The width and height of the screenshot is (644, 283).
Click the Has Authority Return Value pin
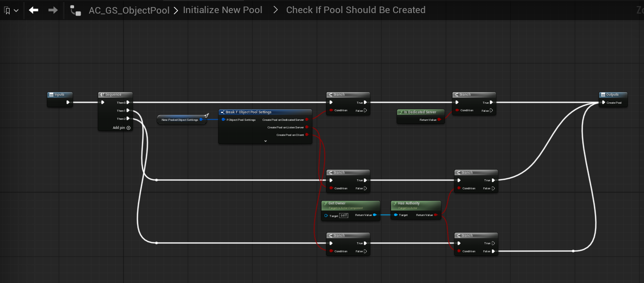tap(435, 215)
